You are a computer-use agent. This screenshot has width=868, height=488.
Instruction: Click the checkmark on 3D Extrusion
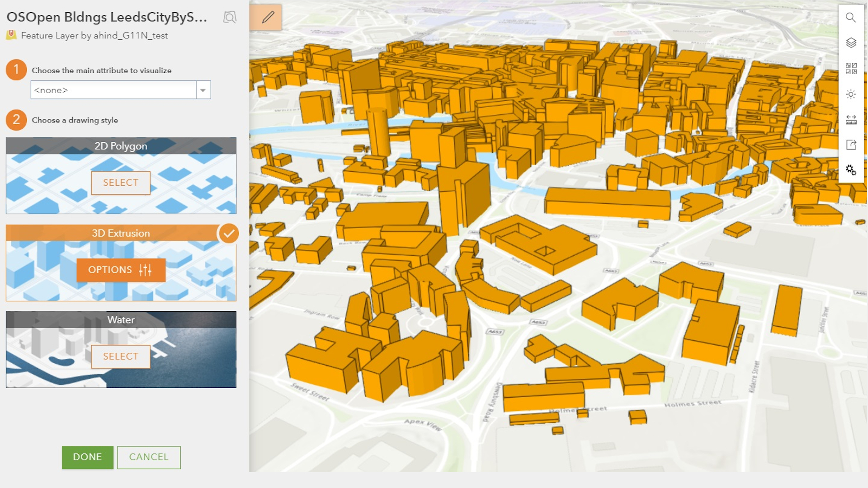click(x=229, y=234)
